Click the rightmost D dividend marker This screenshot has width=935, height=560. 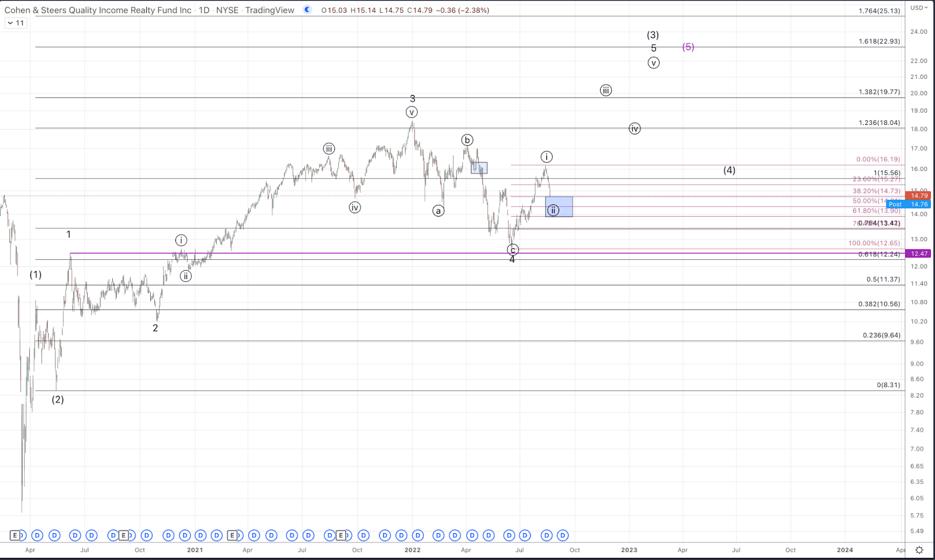562,535
